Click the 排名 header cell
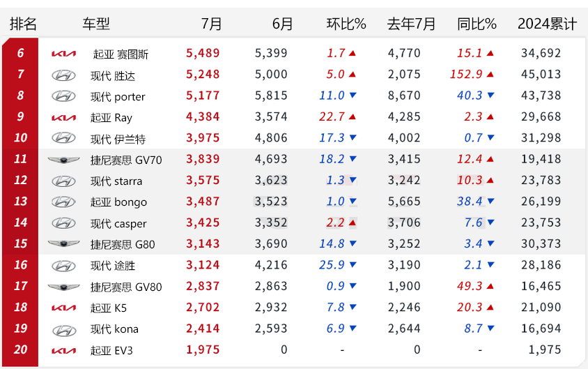 (x=23, y=24)
